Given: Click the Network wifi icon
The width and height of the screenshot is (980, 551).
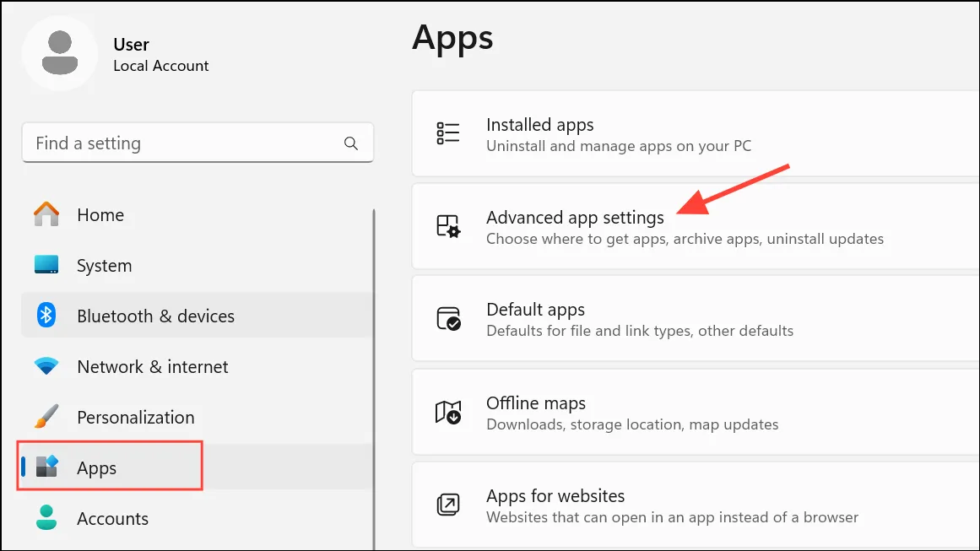Looking at the screenshot, I should (x=46, y=366).
